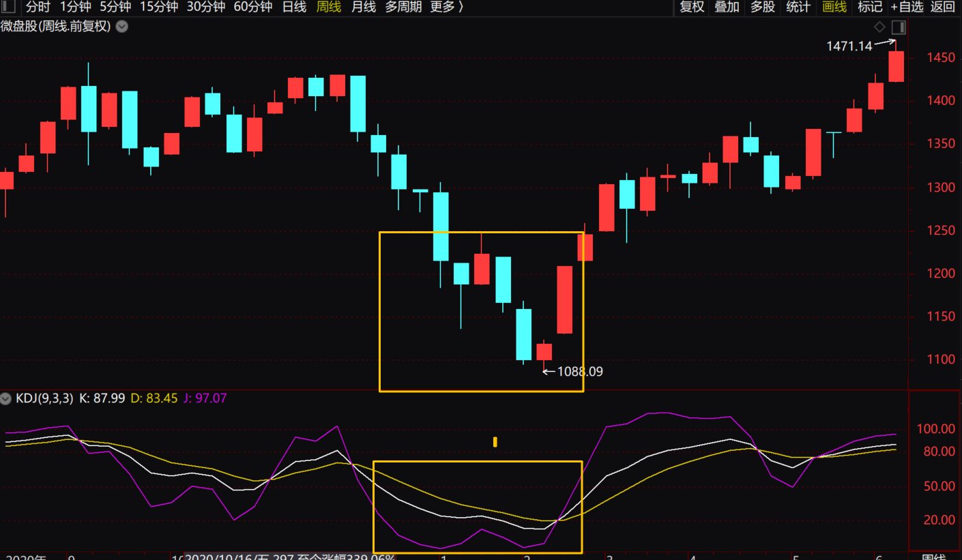The height and width of the screenshot is (560, 962).
Task: Click the 100.00 KDJ axis label
Action: tap(936, 429)
